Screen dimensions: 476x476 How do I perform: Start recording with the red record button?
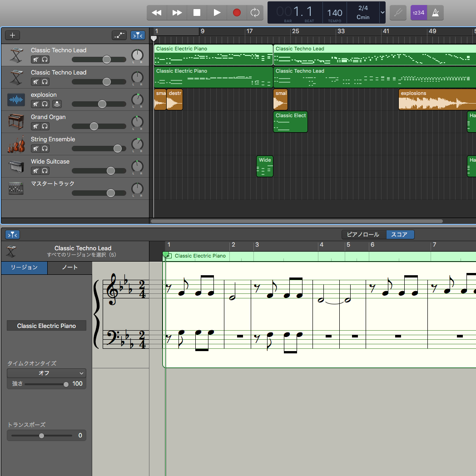tap(237, 12)
